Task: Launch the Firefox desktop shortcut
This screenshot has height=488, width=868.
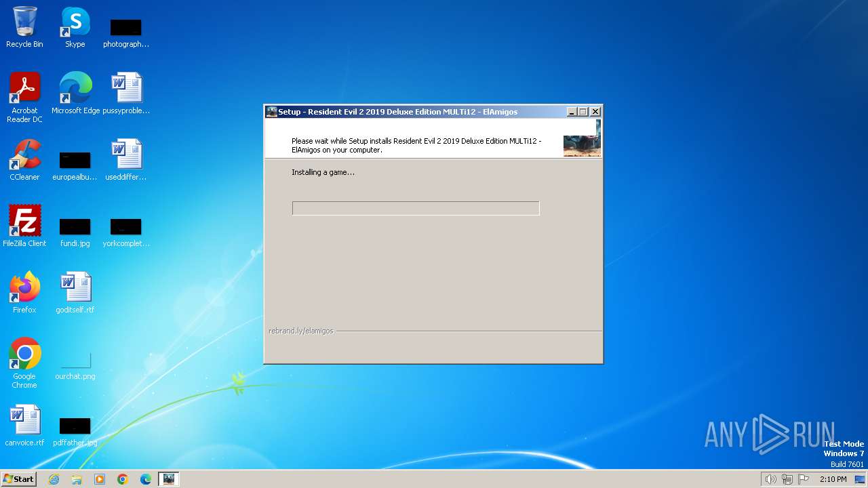Action: (24, 293)
